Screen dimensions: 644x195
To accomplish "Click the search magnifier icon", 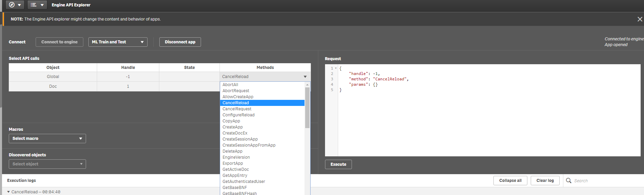I will pos(568,181).
